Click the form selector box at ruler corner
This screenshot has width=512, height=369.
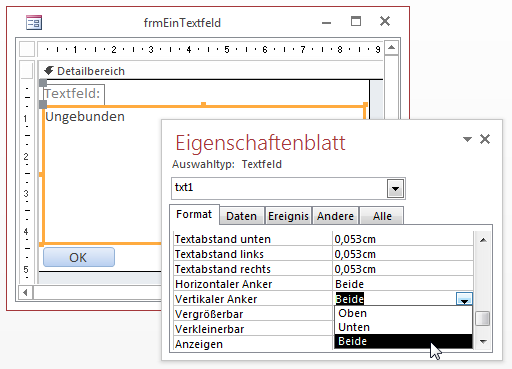tap(27, 49)
